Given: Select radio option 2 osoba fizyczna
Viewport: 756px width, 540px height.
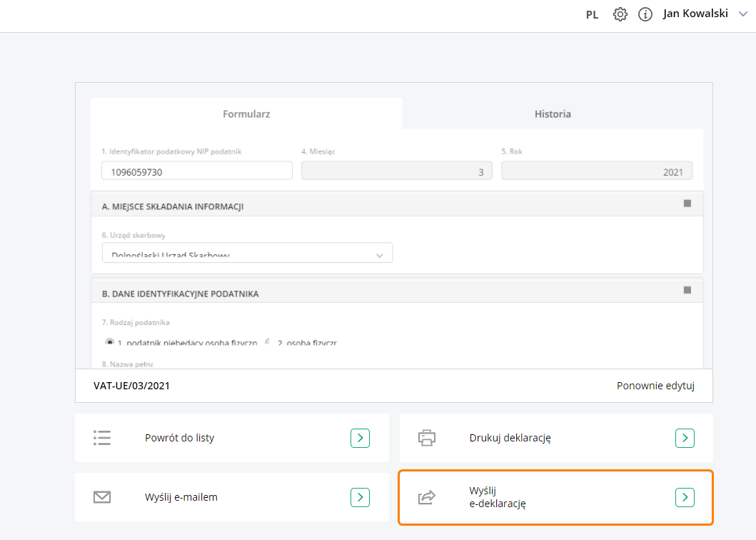Looking at the screenshot, I should pos(268,343).
